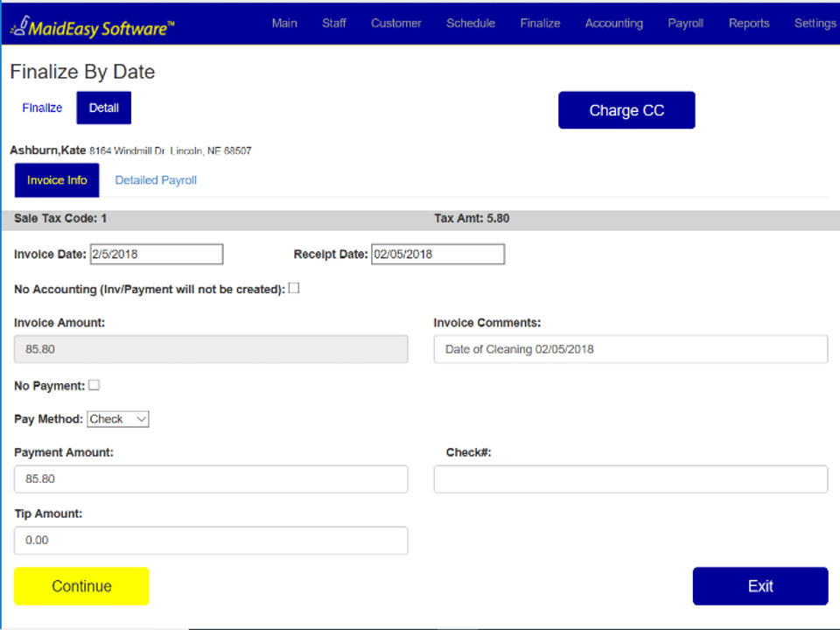Open the Staff menu
This screenshot has width=840, height=630.
333,23
